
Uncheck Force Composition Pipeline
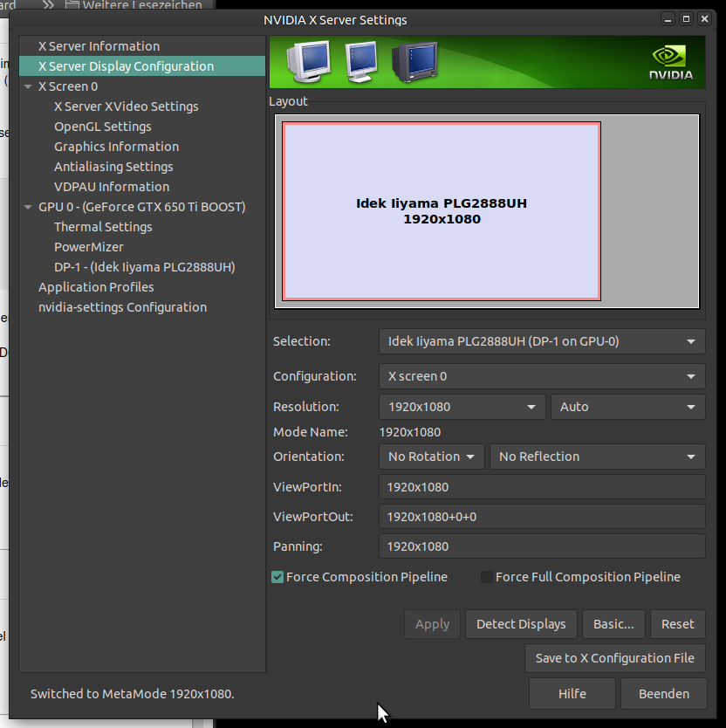pos(278,577)
